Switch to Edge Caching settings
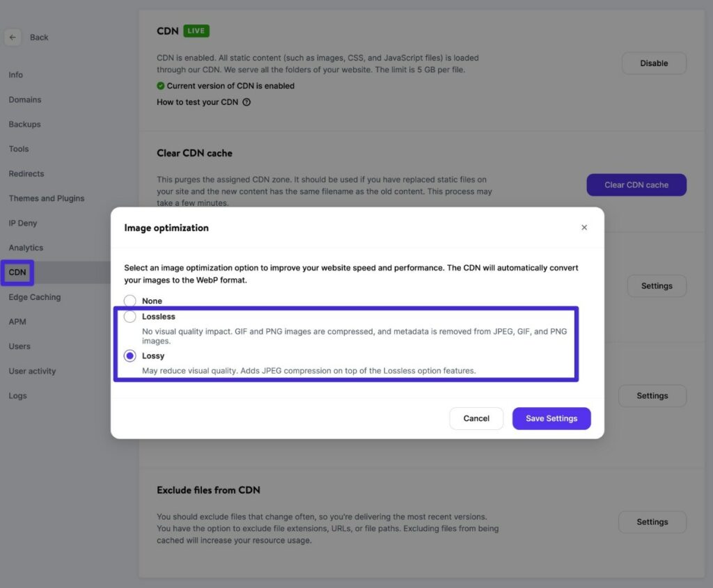Screen dimensions: 713x588 click(x=34, y=297)
